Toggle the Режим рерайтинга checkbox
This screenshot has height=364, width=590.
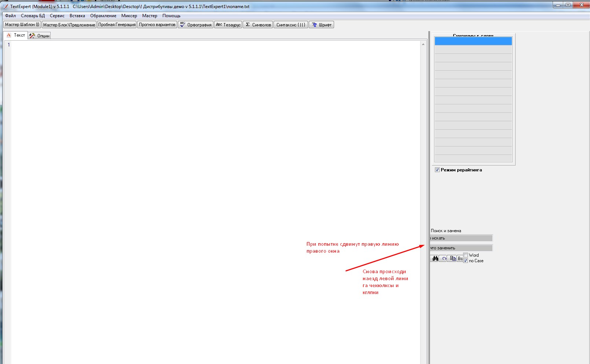437,170
